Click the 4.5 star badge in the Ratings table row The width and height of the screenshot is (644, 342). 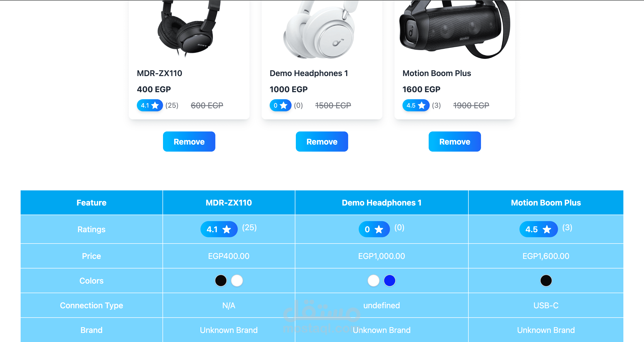539,229
